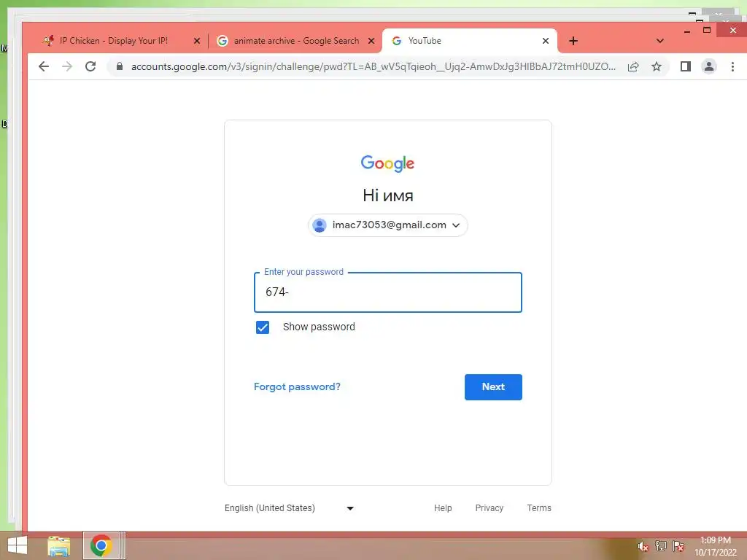
Task: Close the YouTube tab
Action: (x=546, y=41)
